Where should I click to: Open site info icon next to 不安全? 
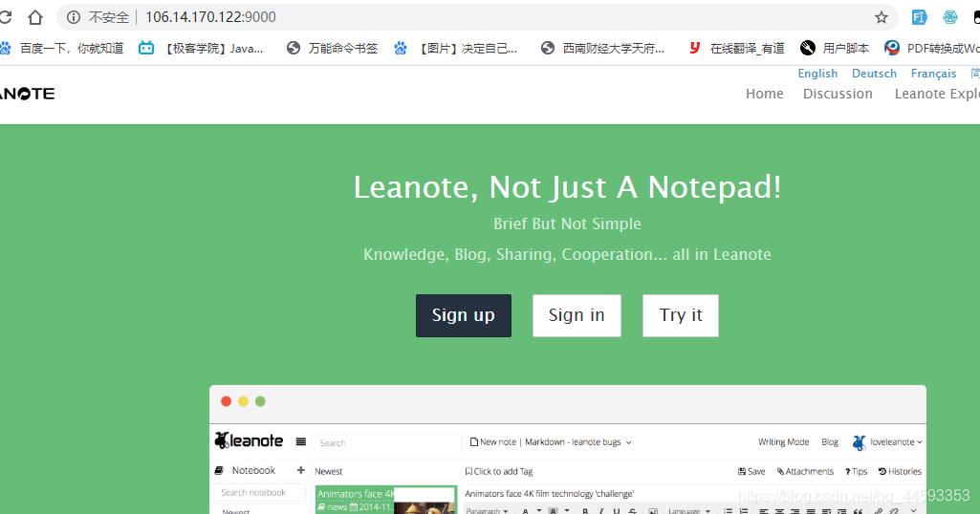pos(74,17)
